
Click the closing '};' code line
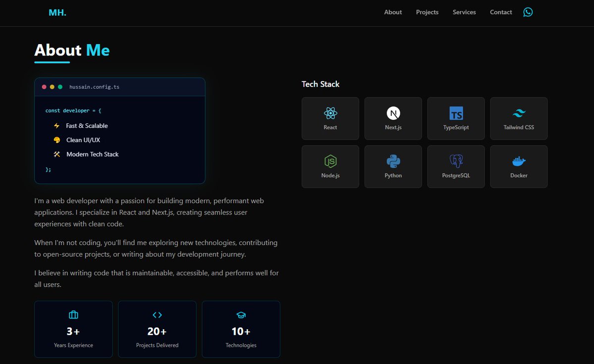click(48, 169)
